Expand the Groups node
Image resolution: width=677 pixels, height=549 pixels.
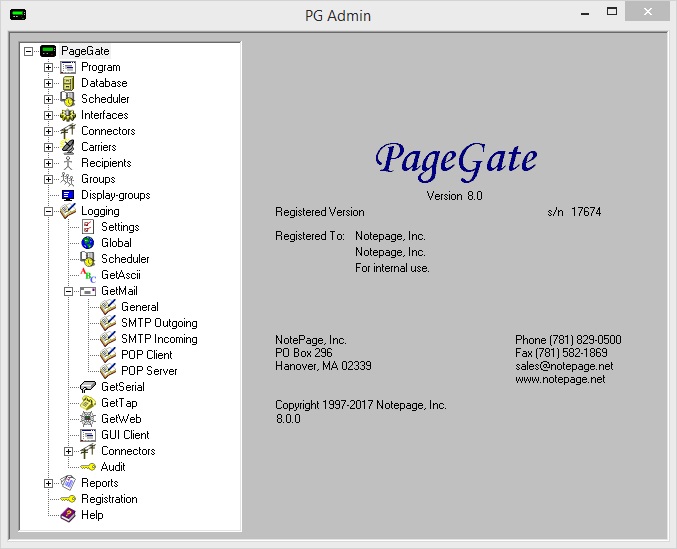48,179
